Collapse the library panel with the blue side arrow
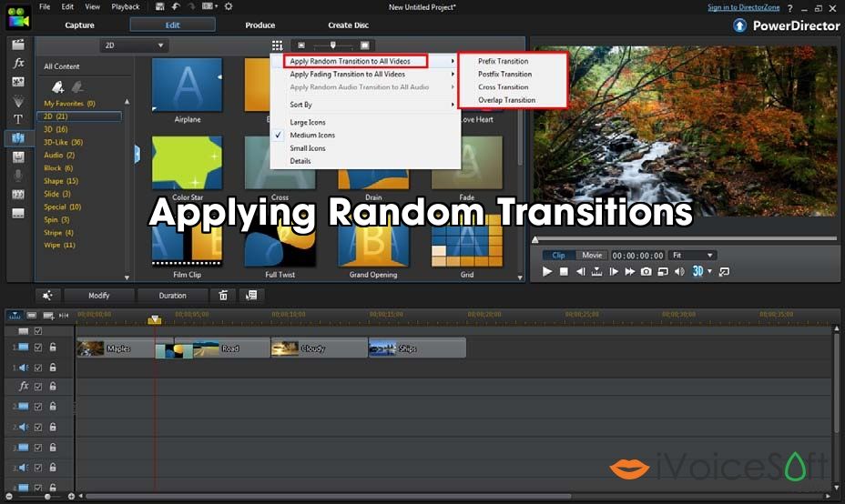Viewport: 845px width, 504px height. click(x=137, y=155)
